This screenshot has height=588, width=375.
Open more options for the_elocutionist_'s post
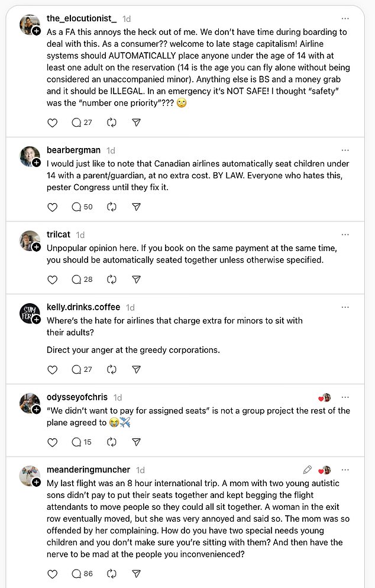[x=345, y=20]
